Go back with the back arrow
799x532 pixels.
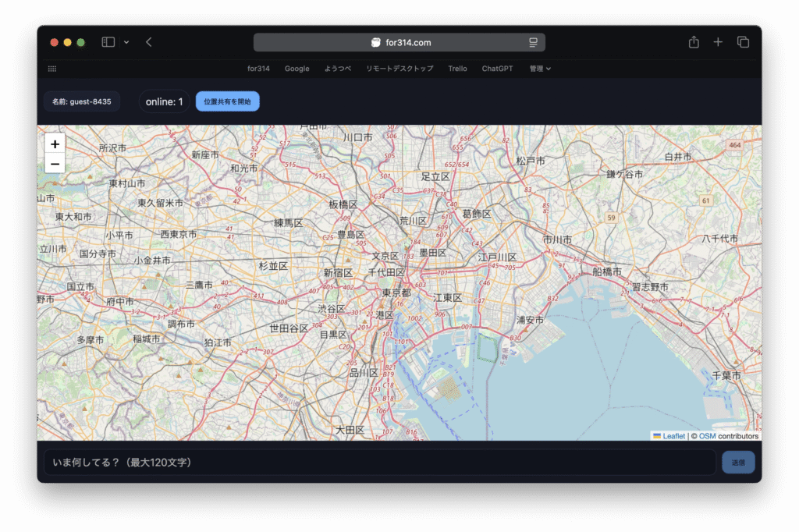(149, 42)
